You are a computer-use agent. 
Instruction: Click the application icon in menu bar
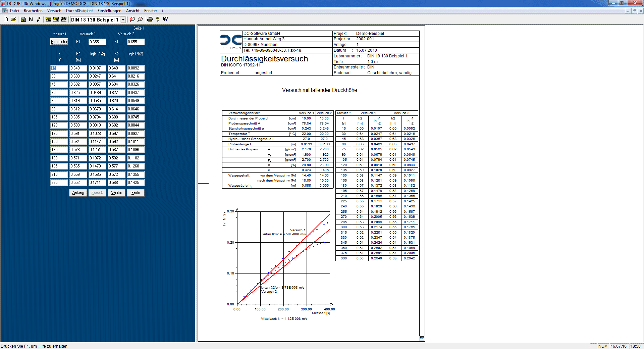5,11
